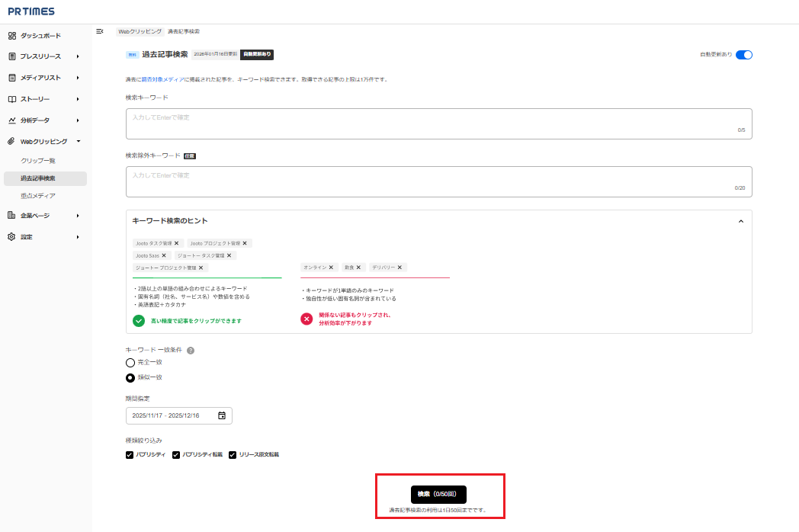Select the 完全一致 radio button

(x=130, y=363)
